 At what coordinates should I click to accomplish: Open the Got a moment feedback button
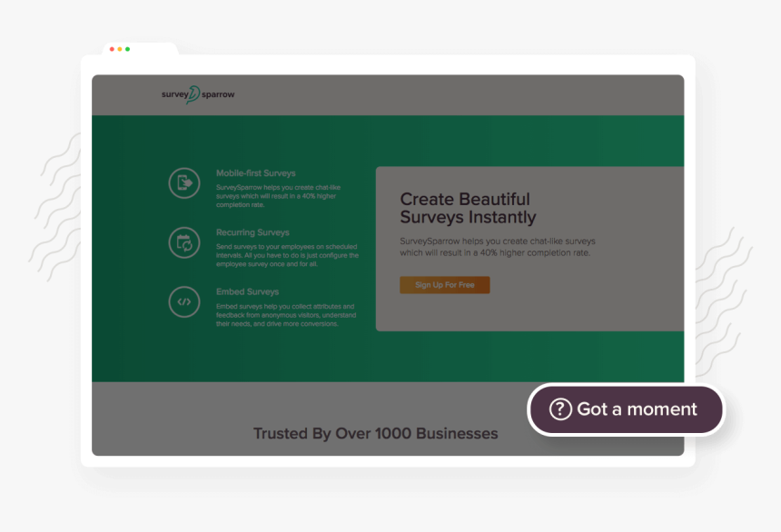(x=626, y=409)
